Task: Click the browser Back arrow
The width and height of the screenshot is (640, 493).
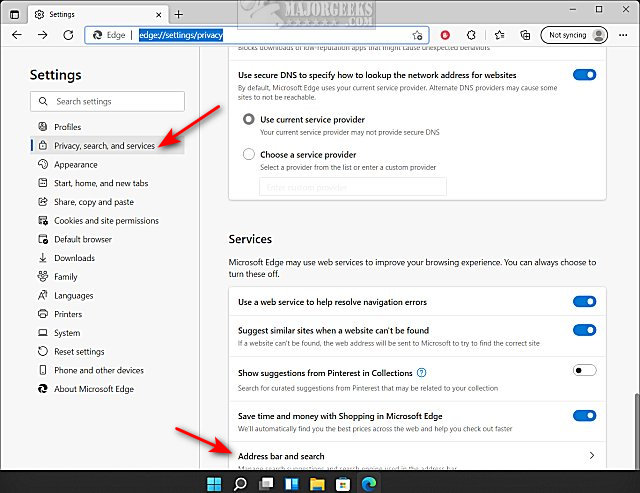Action: tap(17, 35)
